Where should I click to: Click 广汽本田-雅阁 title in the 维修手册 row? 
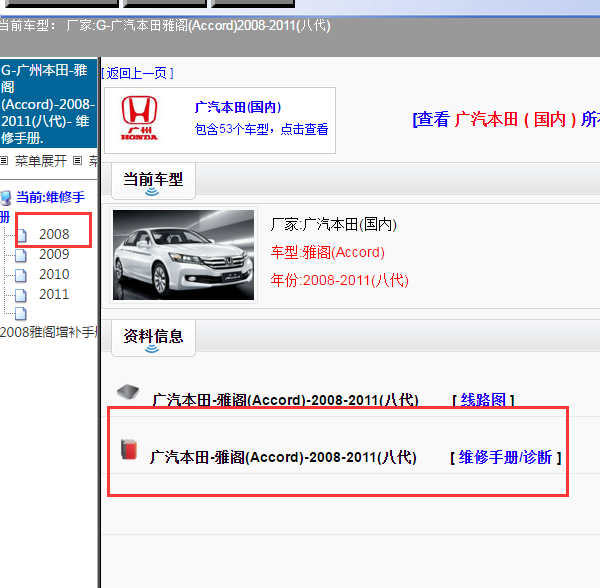(x=283, y=457)
